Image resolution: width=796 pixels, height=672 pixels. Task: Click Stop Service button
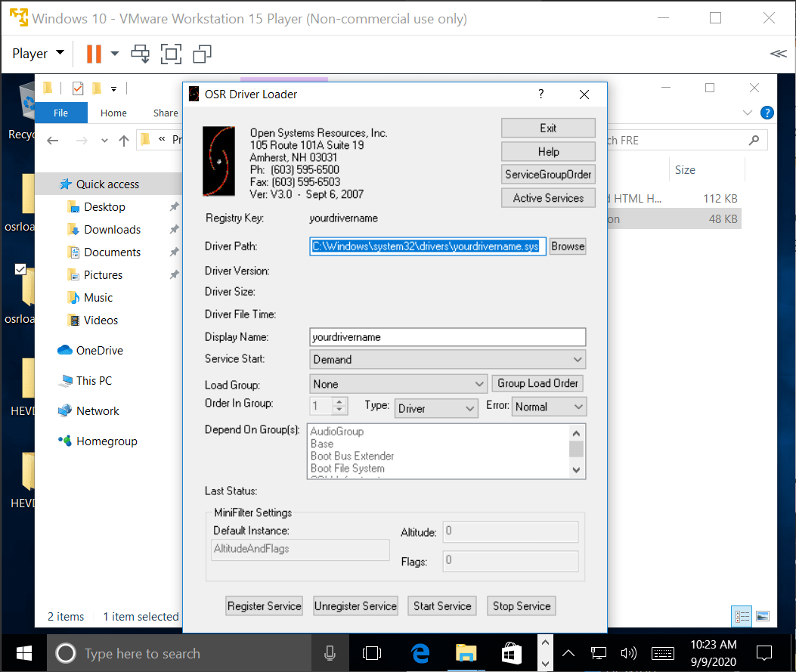pyautogui.click(x=522, y=606)
